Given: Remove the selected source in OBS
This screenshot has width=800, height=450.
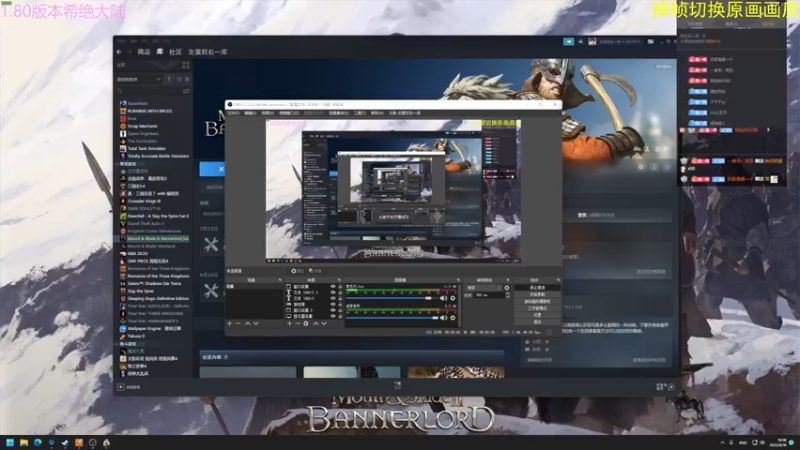Looking at the screenshot, I should 297,323.
